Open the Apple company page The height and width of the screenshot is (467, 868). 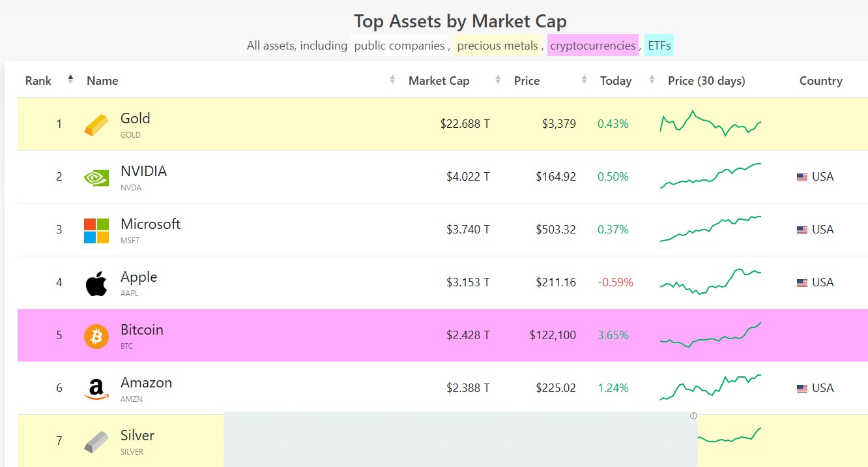pos(139,277)
